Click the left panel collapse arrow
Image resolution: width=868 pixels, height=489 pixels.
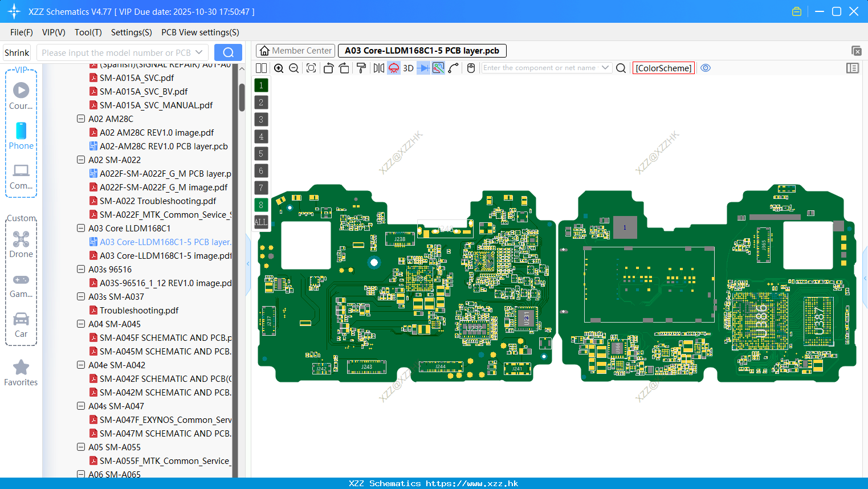click(x=248, y=264)
